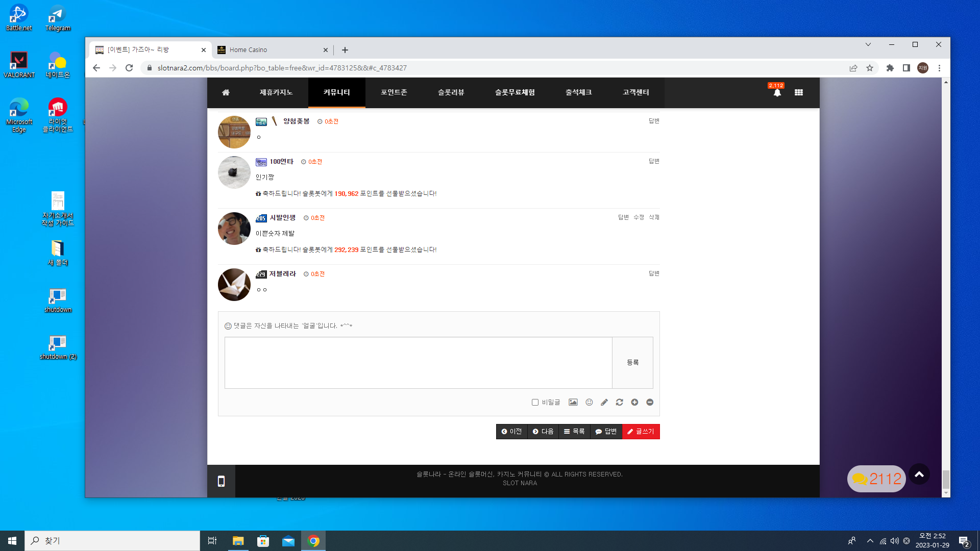
Task: Open 저블레라's origami crane avatar
Action: click(x=234, y=285)
